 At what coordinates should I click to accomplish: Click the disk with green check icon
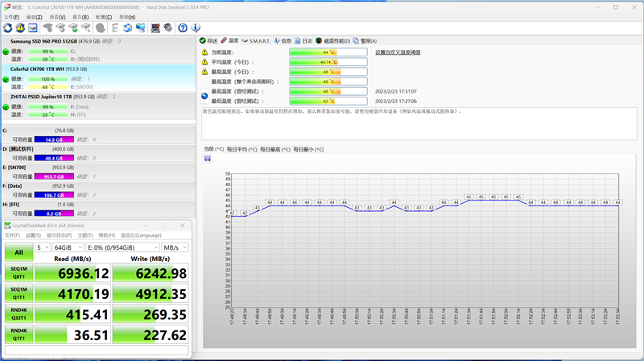click(x=73, y=28)
